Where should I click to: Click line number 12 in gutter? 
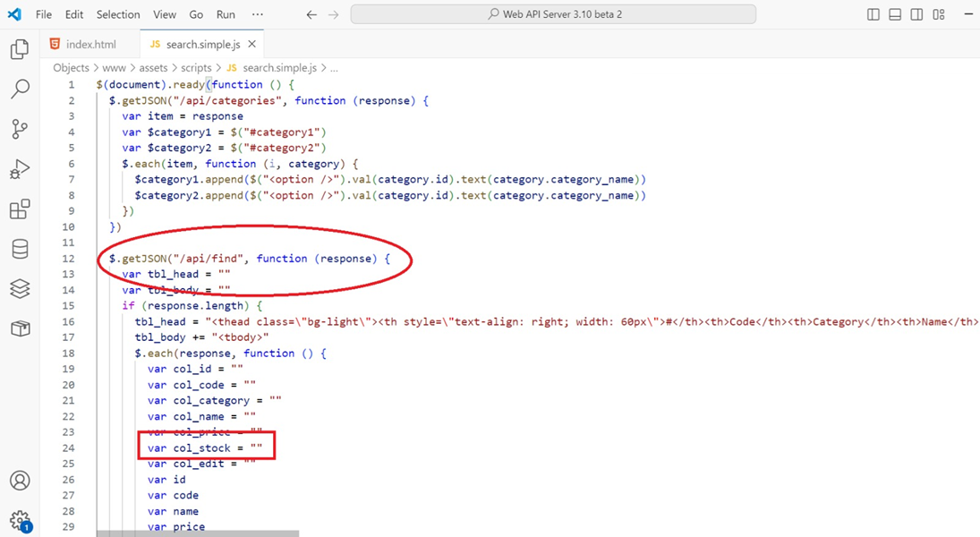point(68,258)
